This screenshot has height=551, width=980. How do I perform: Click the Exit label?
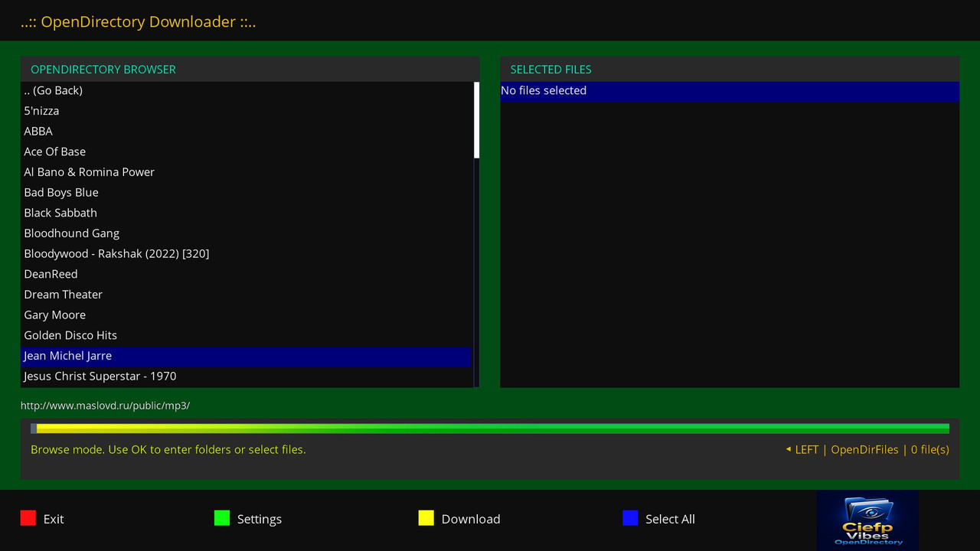click(54, 519)
